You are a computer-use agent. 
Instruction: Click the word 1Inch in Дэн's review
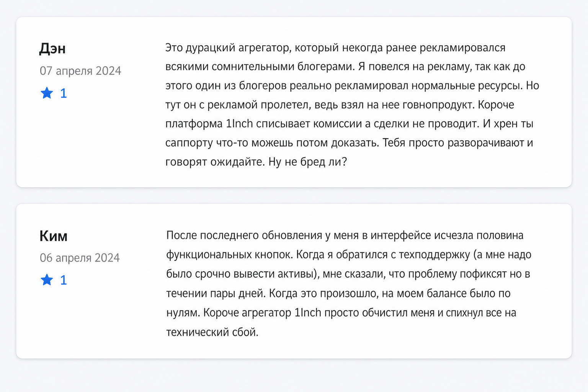(239, 124)
